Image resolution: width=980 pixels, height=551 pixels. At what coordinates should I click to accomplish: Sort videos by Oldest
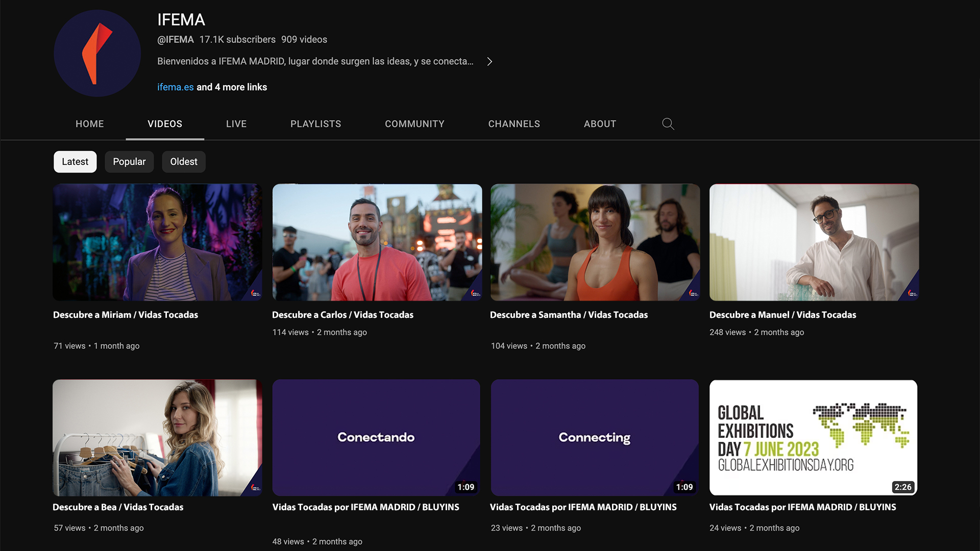(x=184, y=162)
